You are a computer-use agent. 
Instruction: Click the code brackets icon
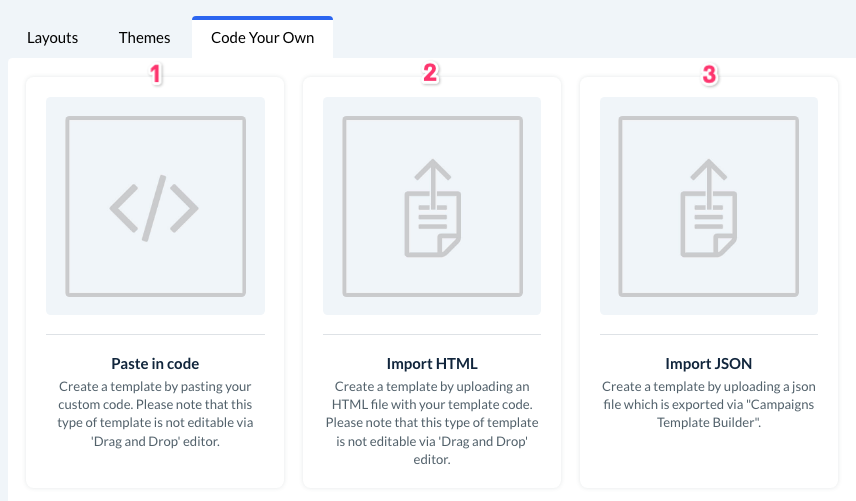coord(155,207)
